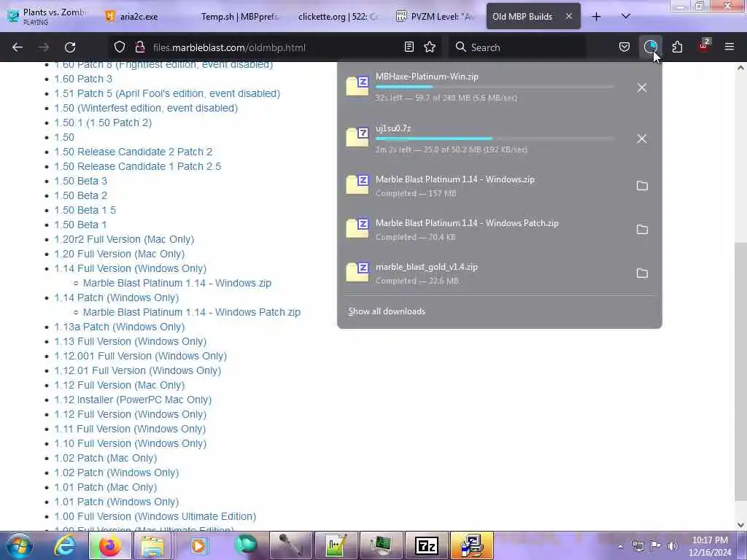
Task: Focus the Search box
Action: click(517, 47)
